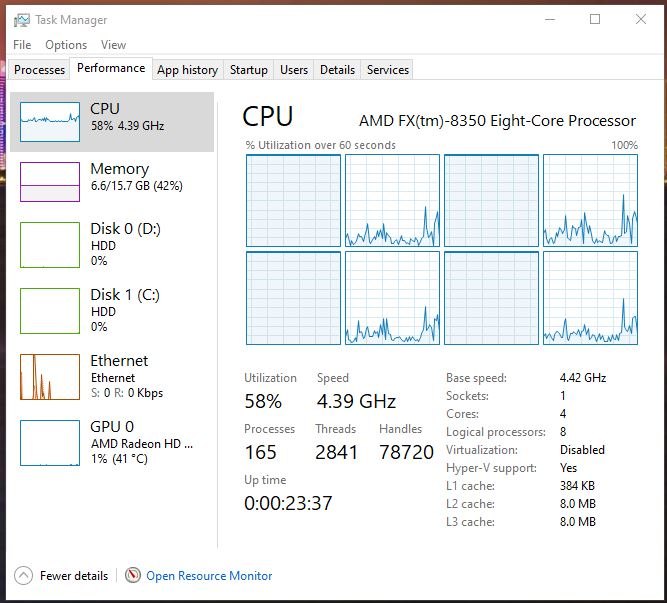Open the Options menu
The image size is (667, 603).
pyautogui.click(x=66, y=45)
